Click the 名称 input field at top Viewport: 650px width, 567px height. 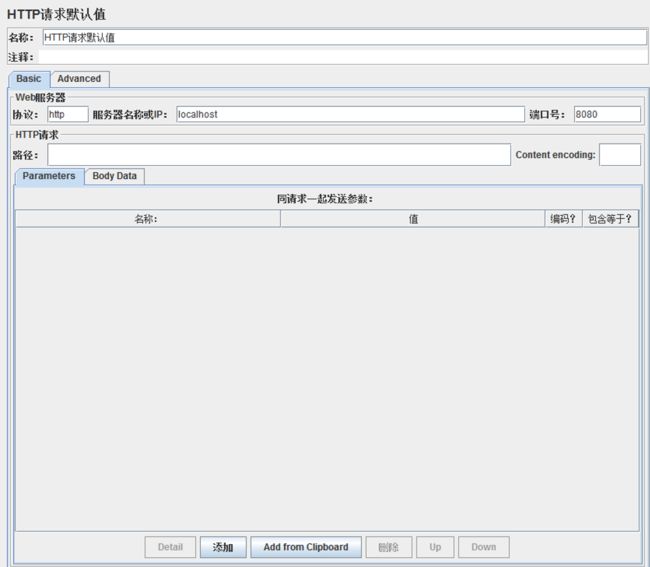[x=344, y=37]
